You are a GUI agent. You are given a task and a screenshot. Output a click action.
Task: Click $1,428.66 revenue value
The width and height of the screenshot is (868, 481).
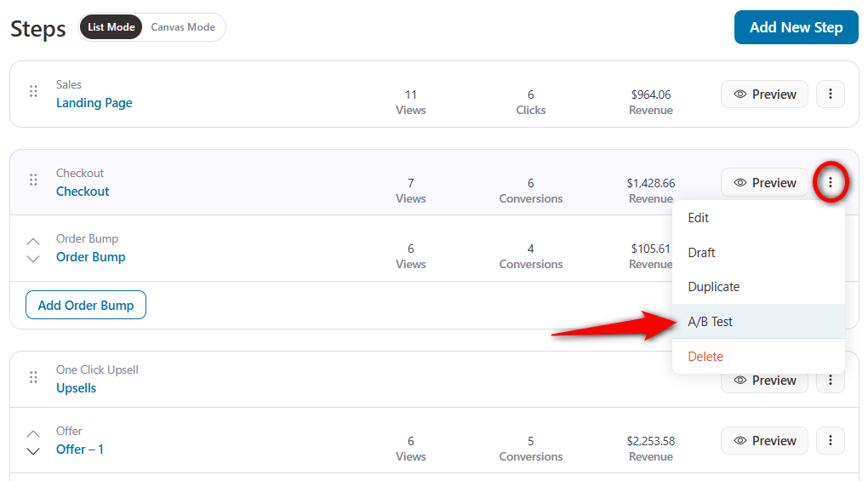point(651,183)
